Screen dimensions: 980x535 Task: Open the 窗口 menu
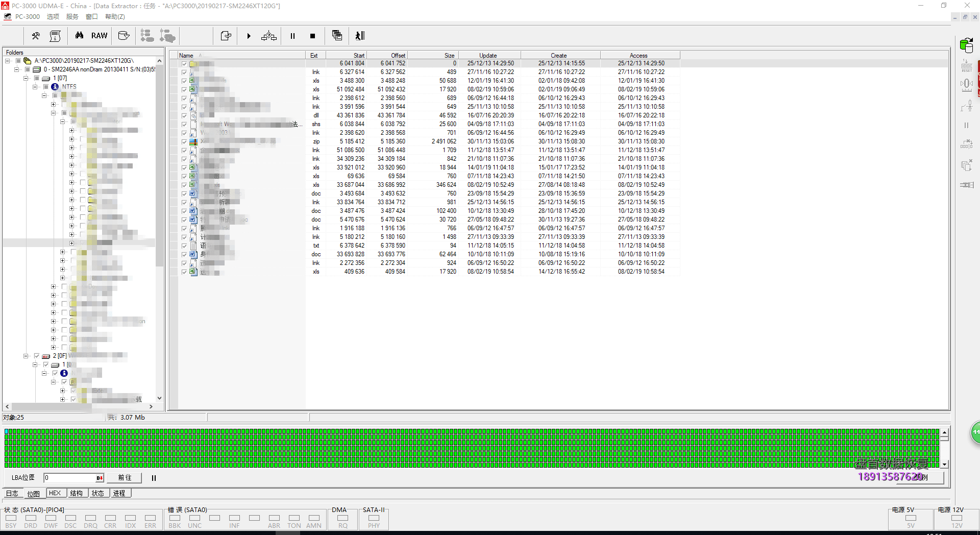click(x=92, y=16)
